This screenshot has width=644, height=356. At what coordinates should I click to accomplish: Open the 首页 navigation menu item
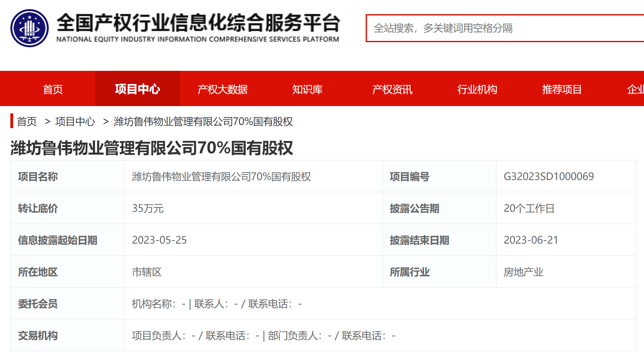point(53,89)
